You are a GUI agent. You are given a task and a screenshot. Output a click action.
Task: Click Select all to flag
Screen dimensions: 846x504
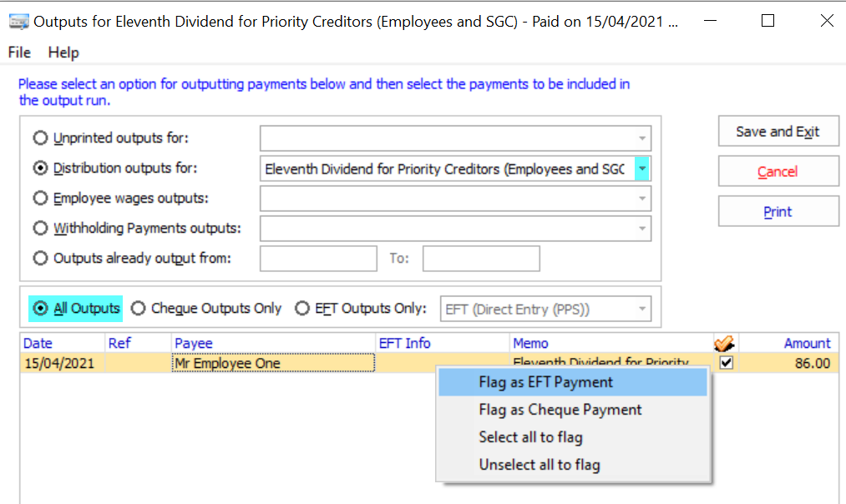coord(530,437)
